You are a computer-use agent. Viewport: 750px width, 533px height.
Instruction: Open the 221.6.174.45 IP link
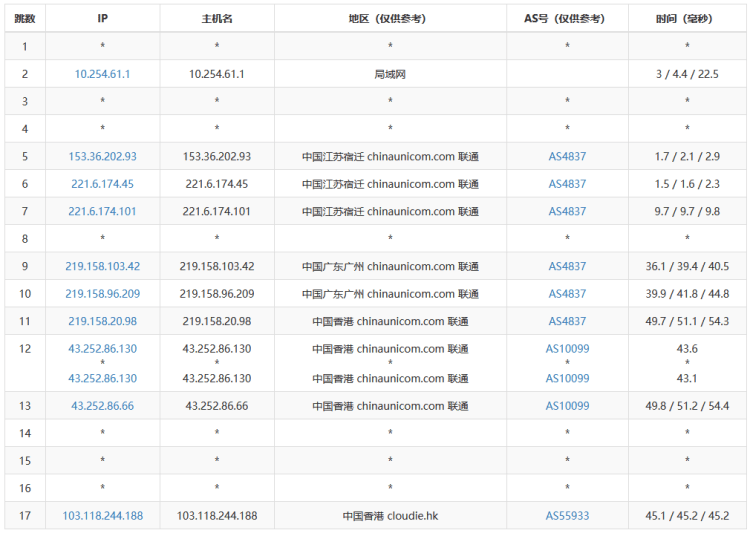(102, 184)
